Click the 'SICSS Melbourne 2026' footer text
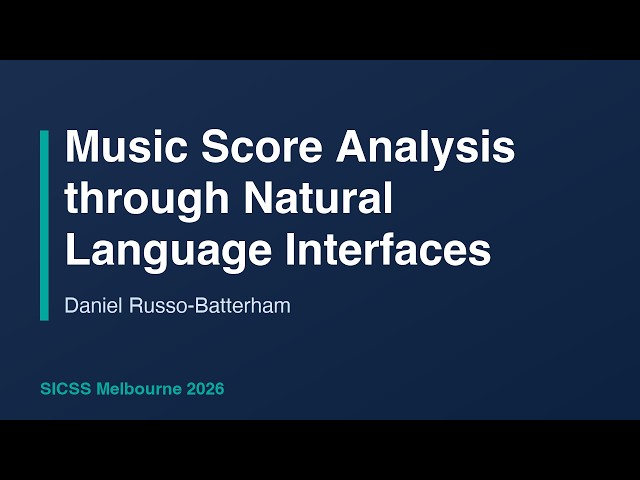The width and height of the screenshot is (640, 480). pyautogui.click(x=132, y=389)
